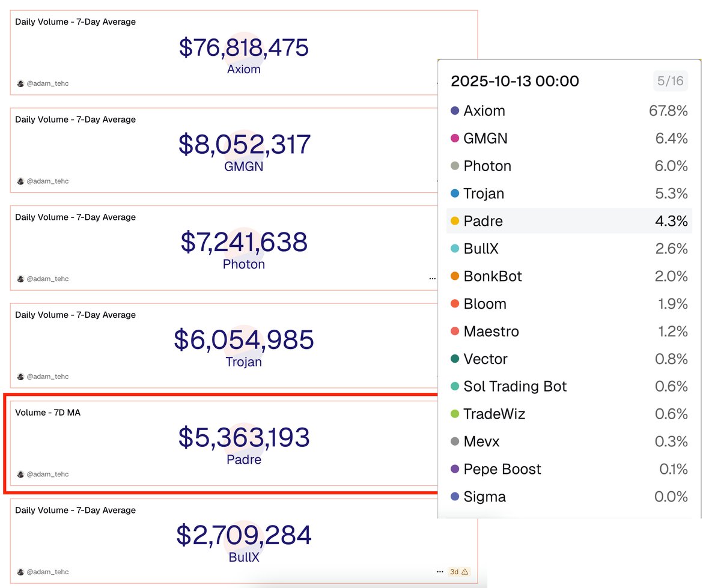Select the GMGN label in legend
This screenshot has height=588, width=721.
click(485, 139)
